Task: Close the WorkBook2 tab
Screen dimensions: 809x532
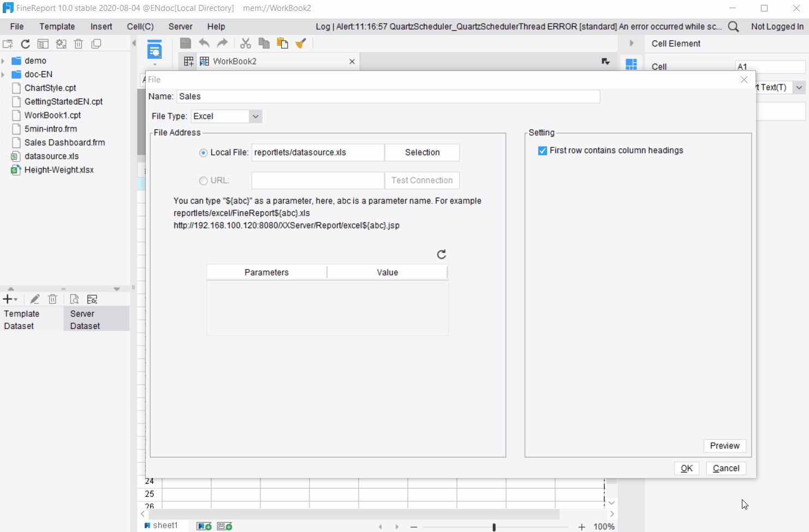Action: click(352, 62)
